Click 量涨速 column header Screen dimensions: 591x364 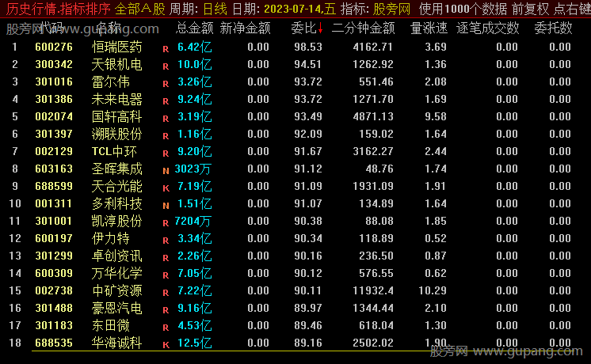(x=429, y=28)
